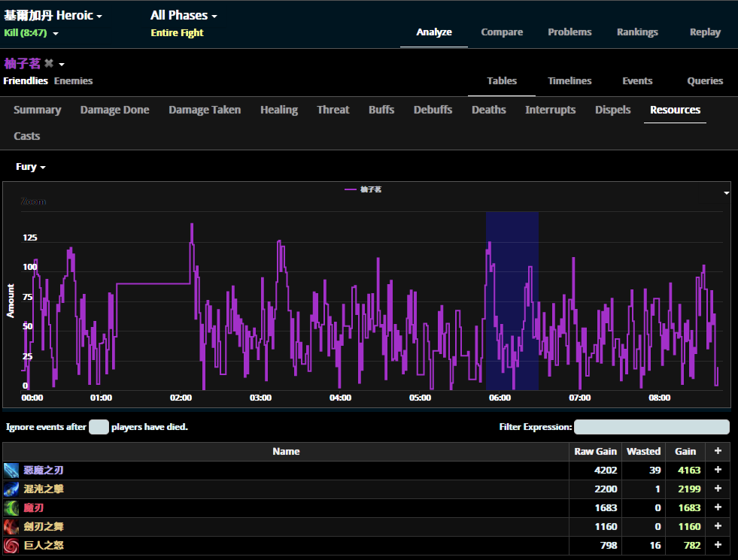Open the Summary tab
This screenshot has height=560, width=738.
[x=37, y=110]
